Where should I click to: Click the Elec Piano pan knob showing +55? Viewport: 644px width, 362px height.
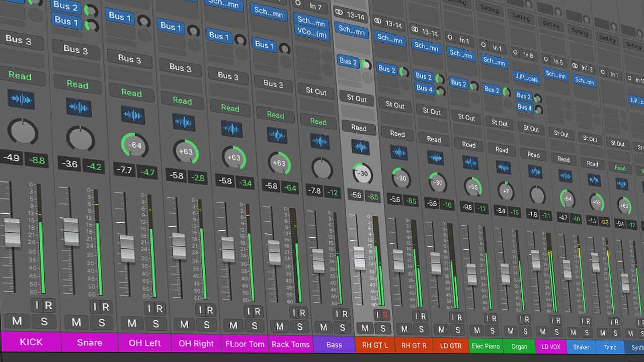tap(472, 187)
